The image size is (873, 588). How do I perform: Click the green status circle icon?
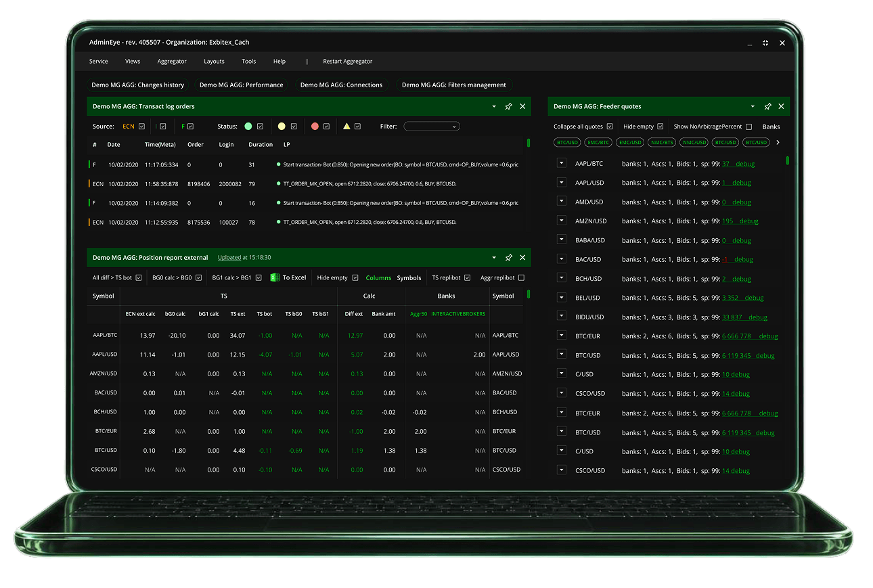tap(248, 126)
